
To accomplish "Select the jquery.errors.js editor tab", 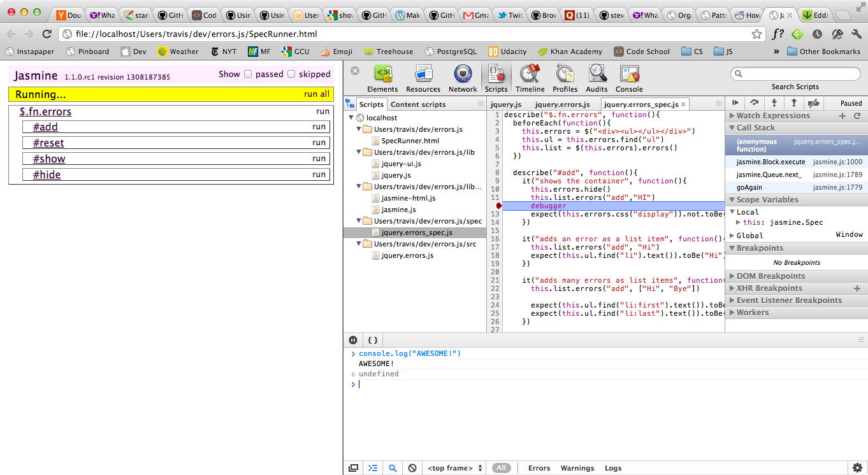I will point(562,104).
